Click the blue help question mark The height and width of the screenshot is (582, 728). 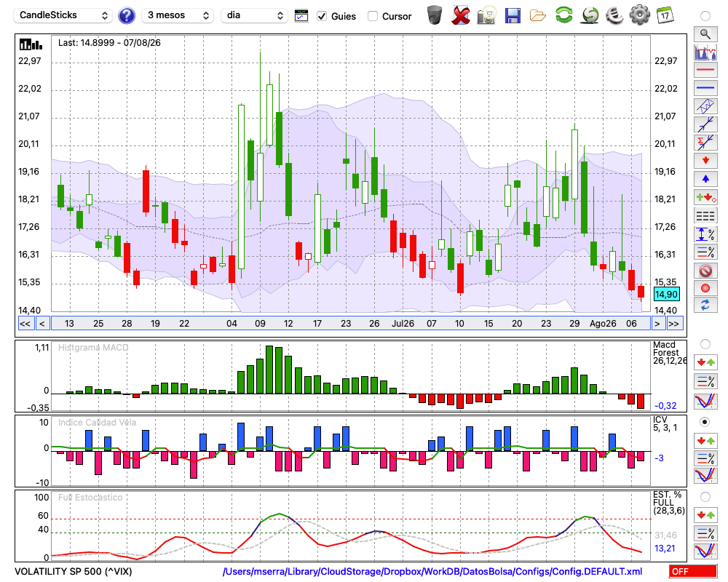click(126, 16)
